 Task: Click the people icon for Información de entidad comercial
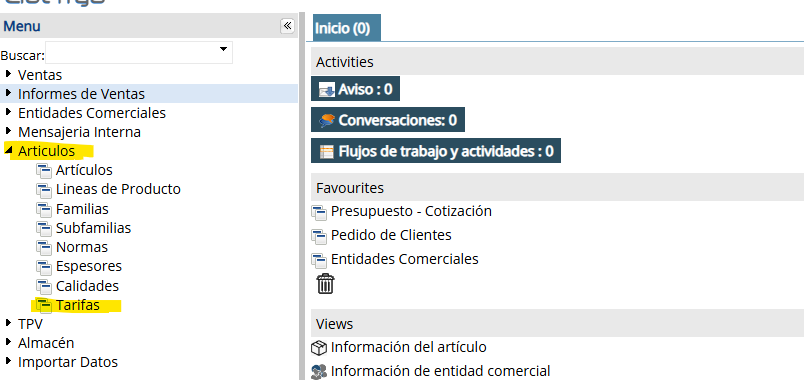319,372
